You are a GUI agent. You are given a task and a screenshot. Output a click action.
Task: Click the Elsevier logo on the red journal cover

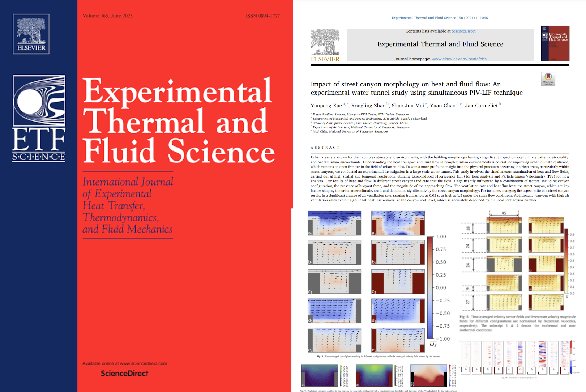point(31,34)
